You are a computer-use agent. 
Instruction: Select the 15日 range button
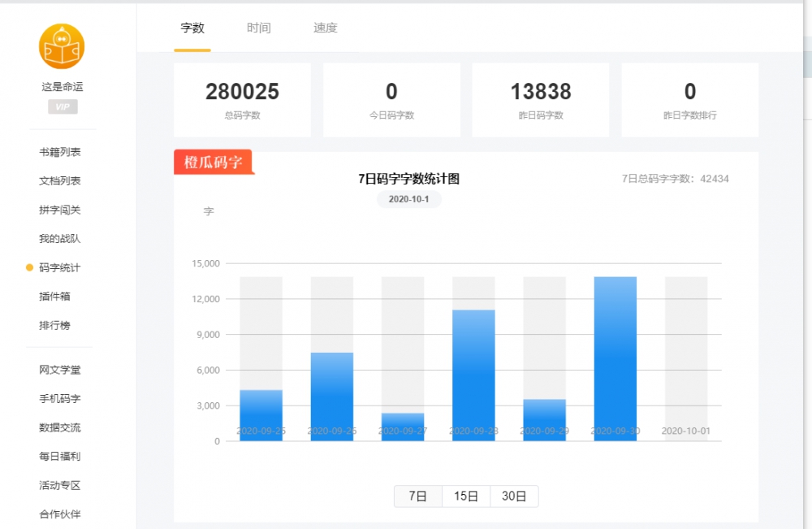coord(466,496)
